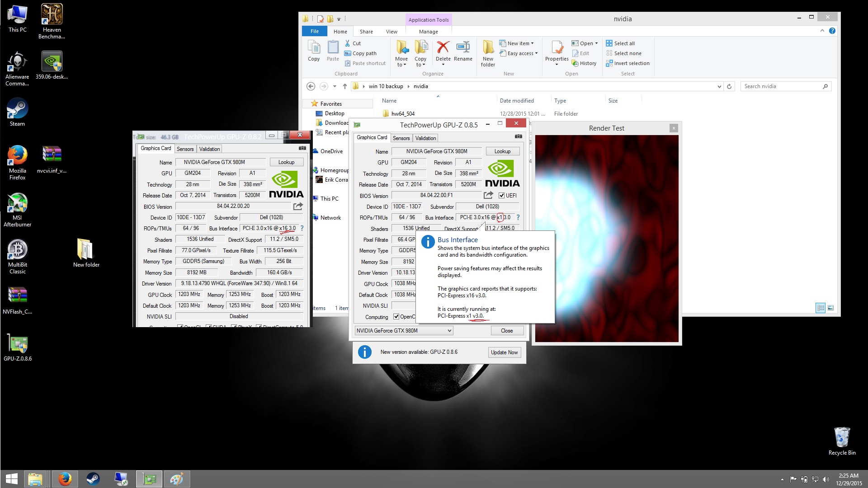Open Easy access dropdown
The height and width of the screenshot is (488, 868).
[x=519, y=53]
